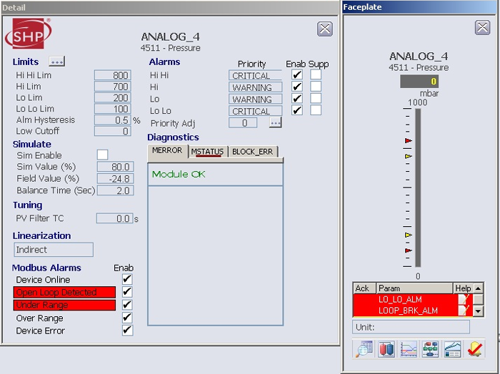
Task: Open Priority Adj ellipsis button
Action: click(x=275, y=123)
